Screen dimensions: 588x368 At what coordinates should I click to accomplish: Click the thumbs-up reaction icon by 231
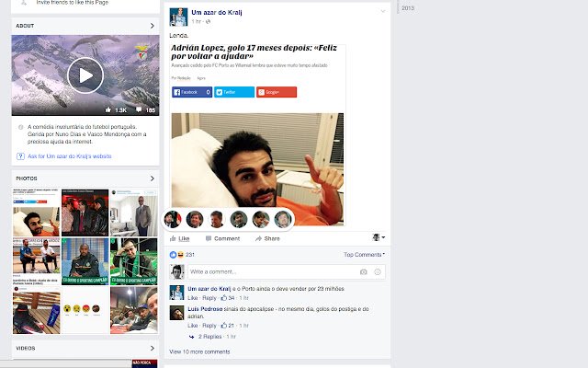[173, 255]
